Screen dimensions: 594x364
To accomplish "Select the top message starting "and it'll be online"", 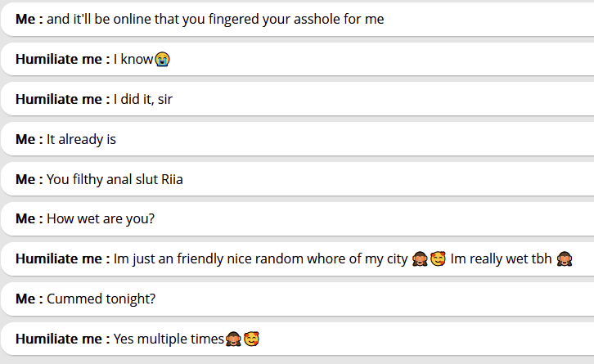I will pos(215,19).
